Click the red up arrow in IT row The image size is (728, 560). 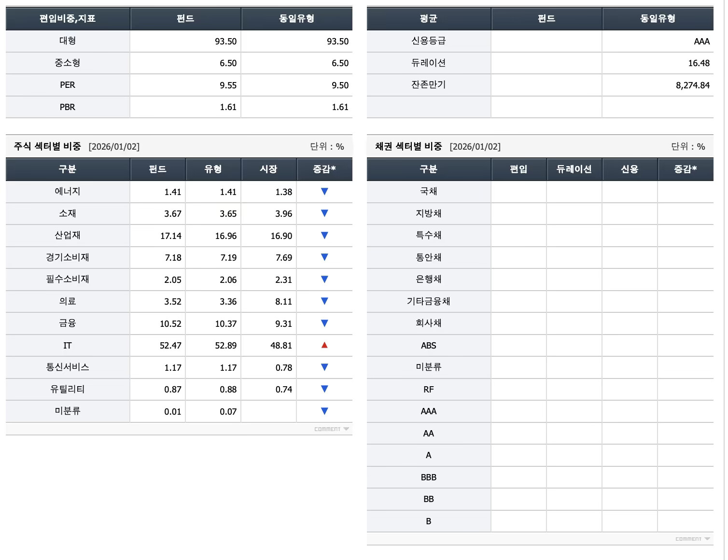coord(324,345)
